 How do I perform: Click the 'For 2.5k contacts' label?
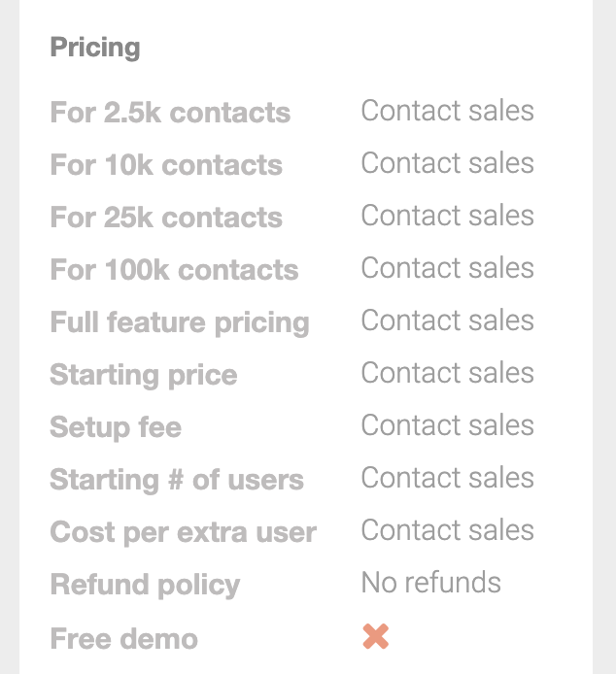(170, 113)
